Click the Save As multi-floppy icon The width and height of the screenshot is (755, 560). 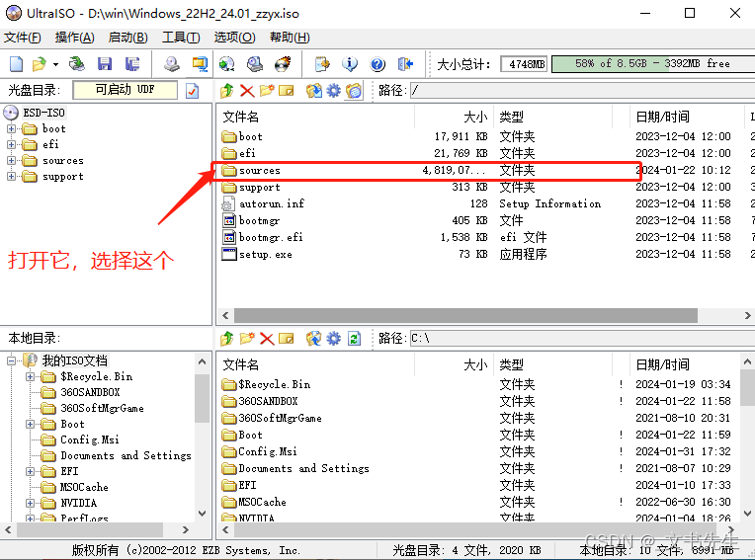[132, 63]
